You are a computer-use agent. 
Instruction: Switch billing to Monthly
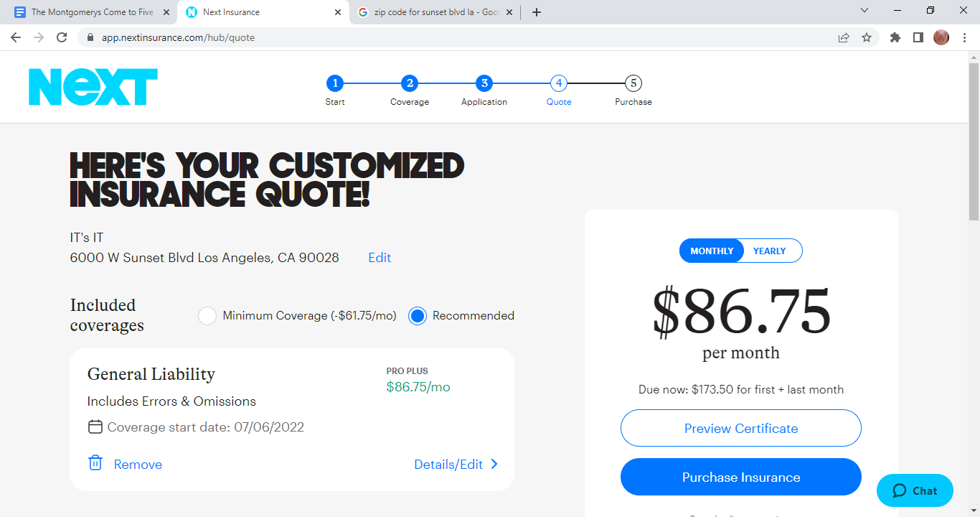[x=712, y=251]
